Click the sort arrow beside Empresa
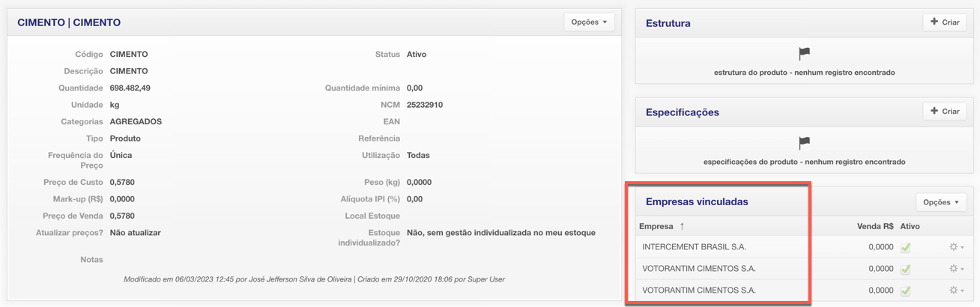Screen dimensions: 980x307 682,226
